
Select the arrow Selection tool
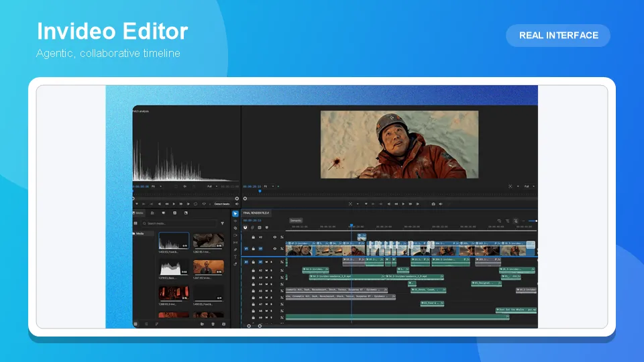tap(235, 214)
